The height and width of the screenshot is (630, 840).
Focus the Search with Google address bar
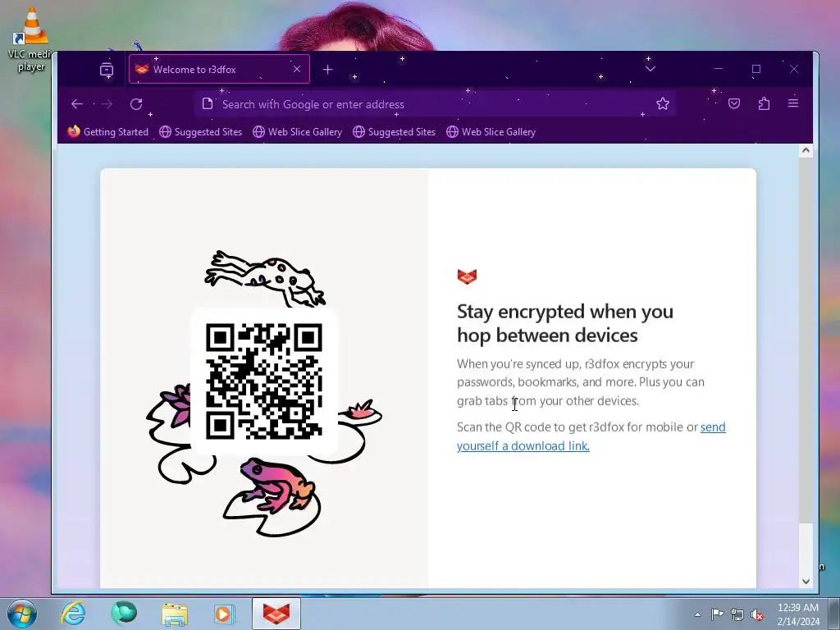click(435, 104)
